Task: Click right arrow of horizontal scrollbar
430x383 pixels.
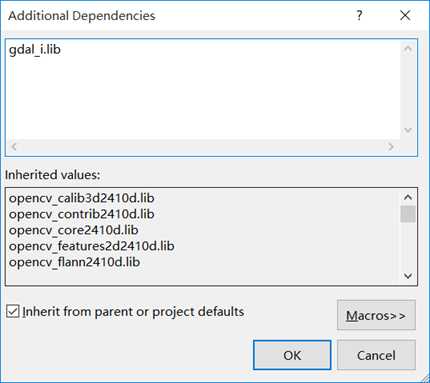Action: 391,146
